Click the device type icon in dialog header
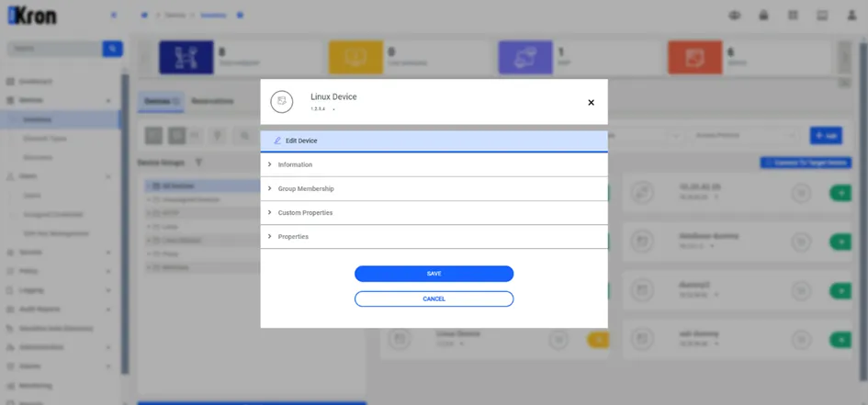The height and width of the screenshot is (405, 868). coord(281,102)
